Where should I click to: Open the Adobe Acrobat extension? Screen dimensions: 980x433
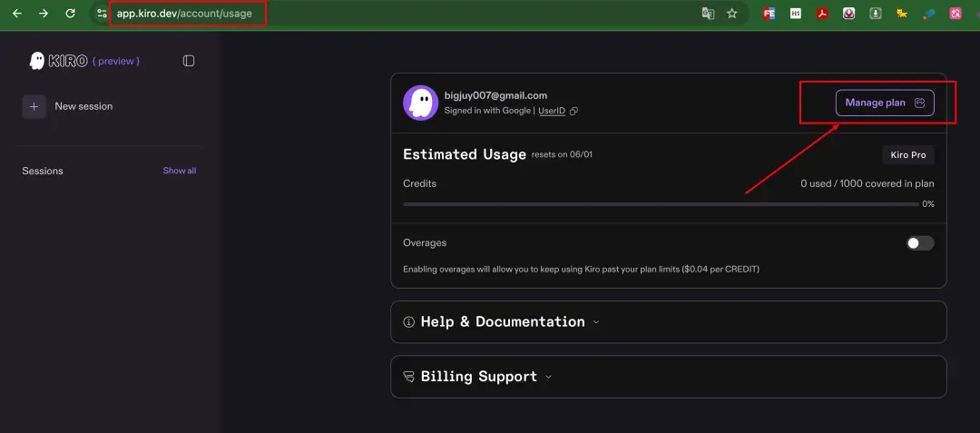pos(822,13)
